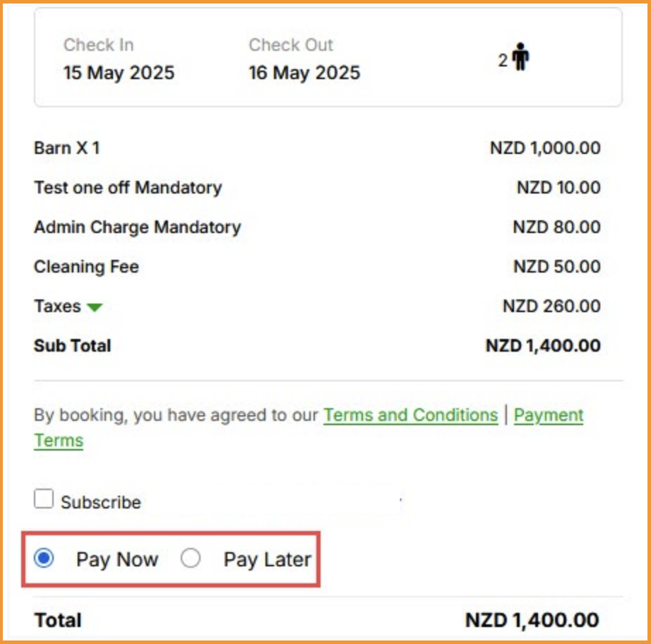Click the Taxes amount NZD 260.00
This screenshot has width=651, height=644.
pyautogui.click(x=551, y=306)
